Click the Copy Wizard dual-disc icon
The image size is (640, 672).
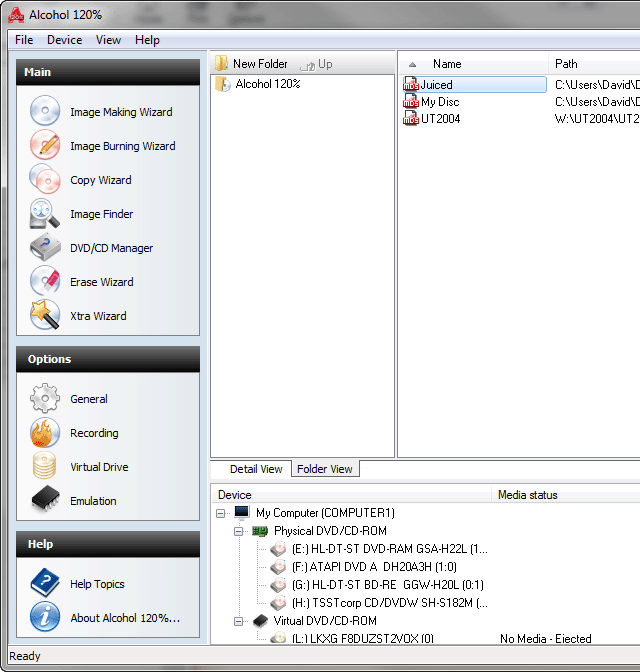pyautogui.click(x=45, y=179)
